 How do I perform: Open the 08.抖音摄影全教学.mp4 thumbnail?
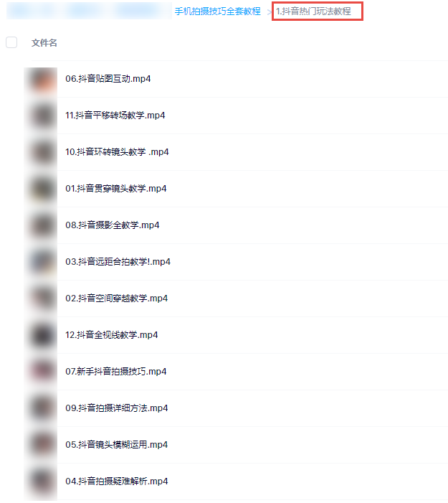(x=42, y=225)
